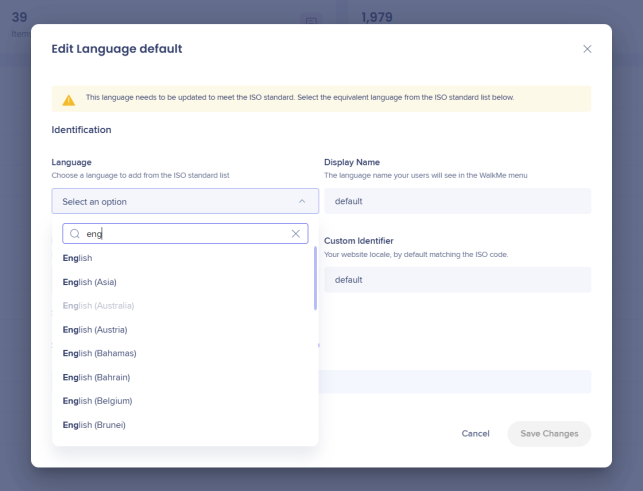
Task: Select English (Austria) language
Action: click(95, 329)
